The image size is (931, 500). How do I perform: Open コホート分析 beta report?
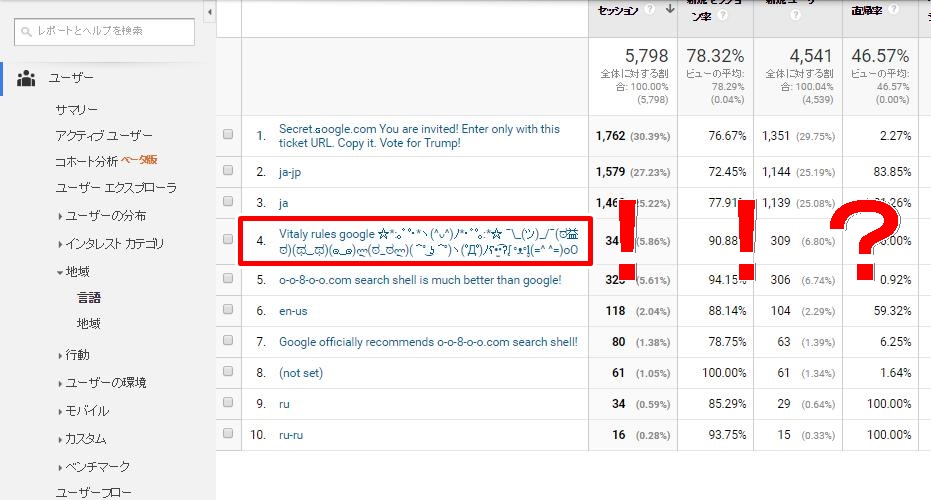coord(106,161)
